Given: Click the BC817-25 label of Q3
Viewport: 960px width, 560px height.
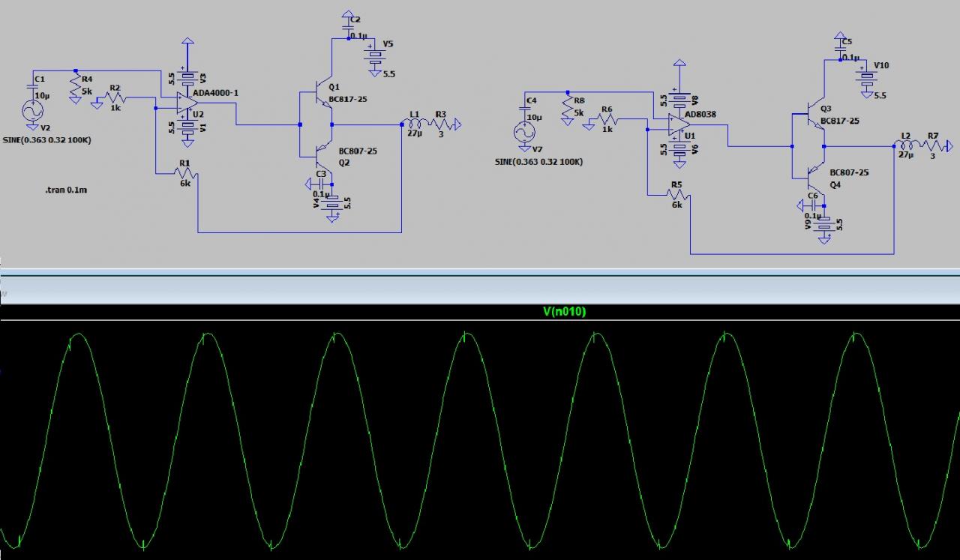Looking at the screenshot, I should click(839, 120).
